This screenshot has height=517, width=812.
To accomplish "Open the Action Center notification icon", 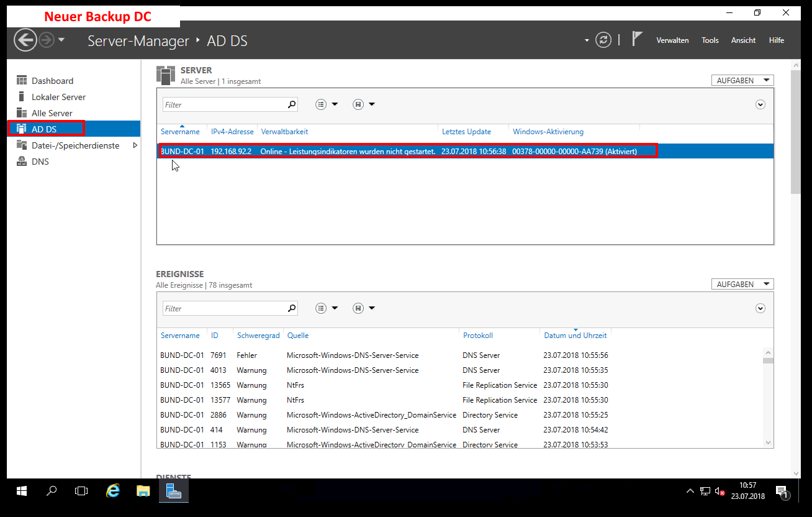I will (783, 492).
